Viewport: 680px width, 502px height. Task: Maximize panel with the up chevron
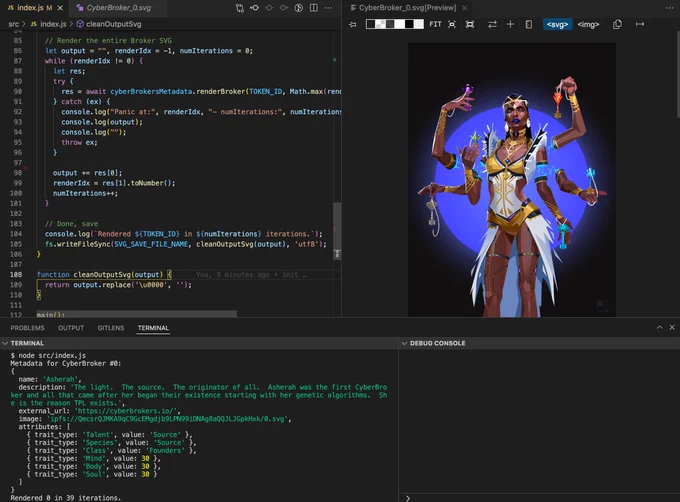[x=659, y=327]
